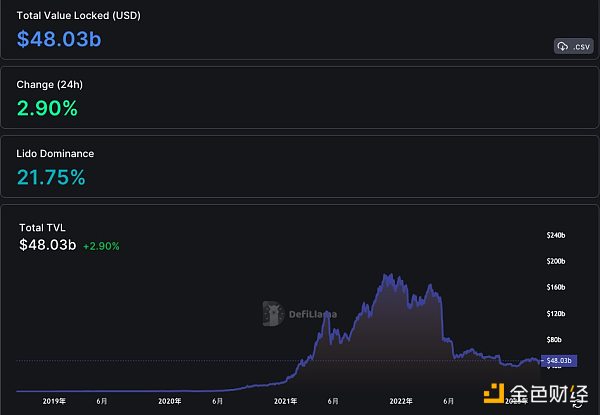This screenshot has height=415, width=600.
Task: Click the $240b y-axis label
Action: tap(556, 235)
